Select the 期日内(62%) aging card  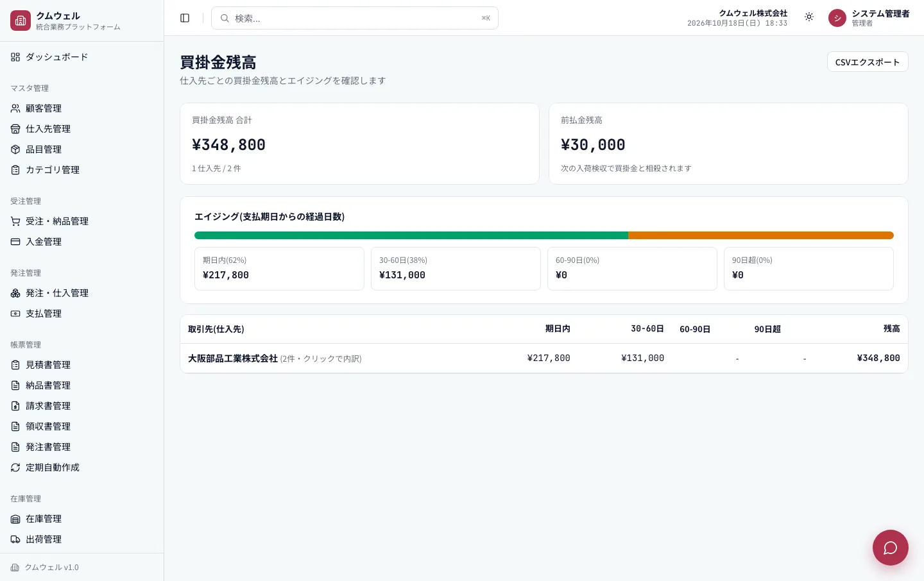pyautogui.click(x=279, y=269)
